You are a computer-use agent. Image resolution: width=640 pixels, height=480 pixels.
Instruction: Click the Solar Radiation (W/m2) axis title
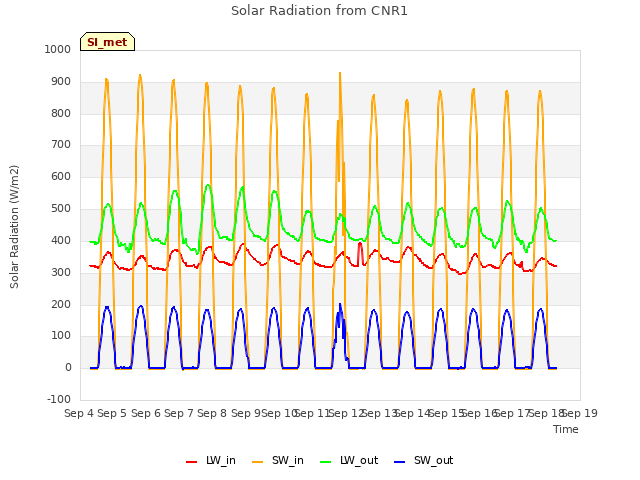(14, 227)
